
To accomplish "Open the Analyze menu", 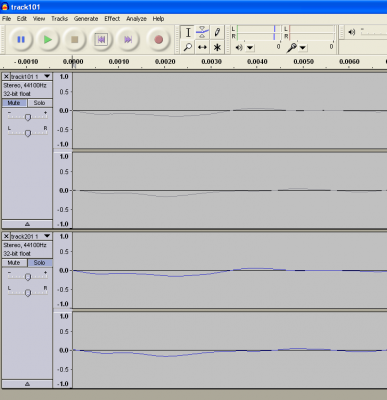I will pyautogui.click(x=136, y=19).
